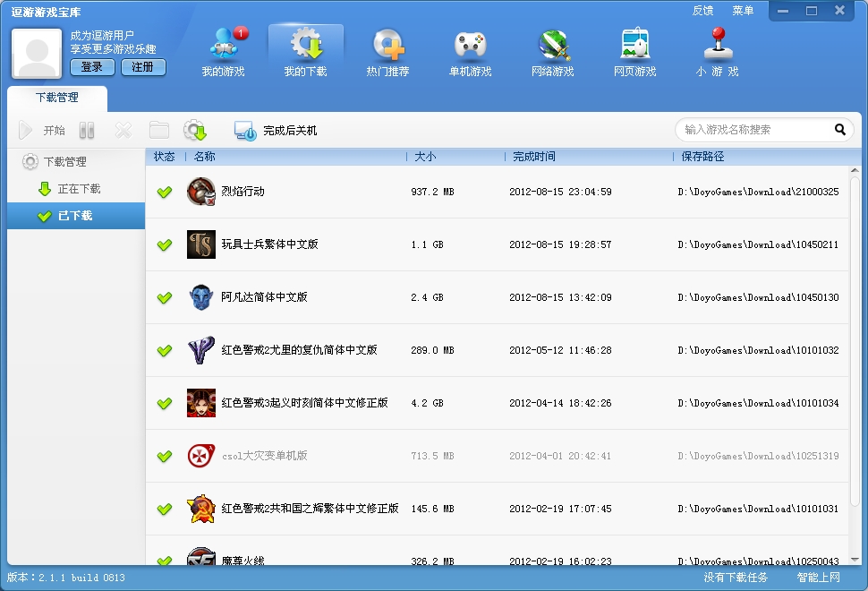The height and width of the screenshot is (591, 868).
Task: Click the 开始 start play icon
Action: 25,130
